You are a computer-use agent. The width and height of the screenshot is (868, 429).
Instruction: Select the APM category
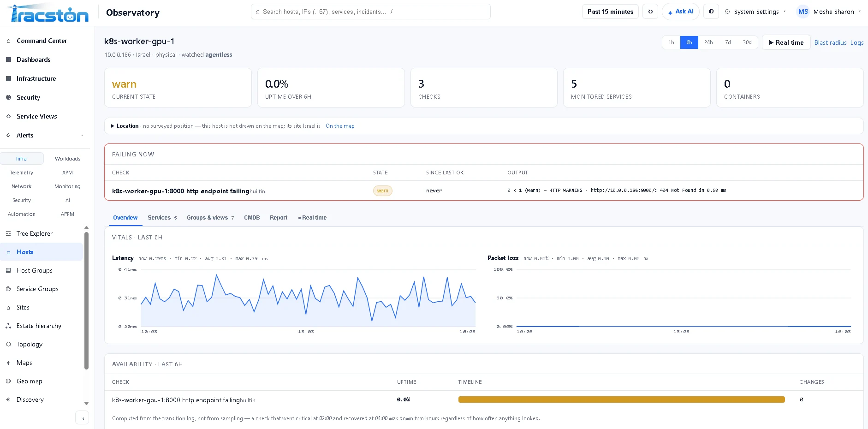67,173
